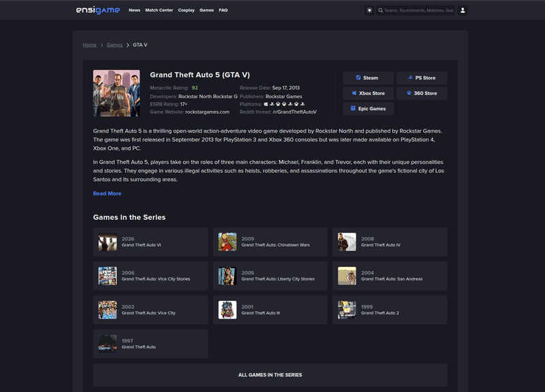
Task: Expand description with Read More
Action: (x=107, y=193)
